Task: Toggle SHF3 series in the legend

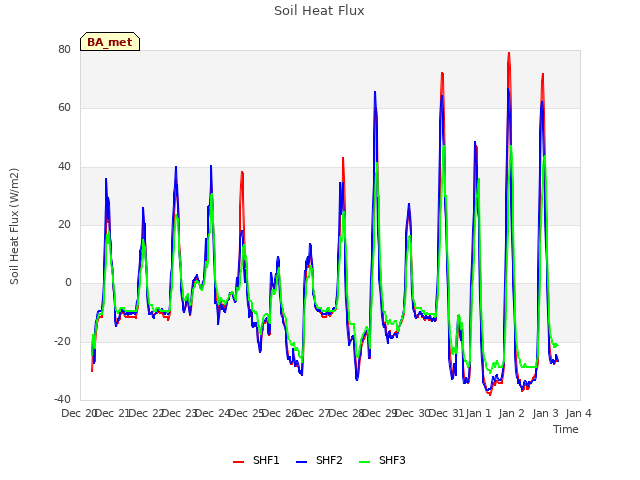Action: pyautogui.click(x=382, y=460)
